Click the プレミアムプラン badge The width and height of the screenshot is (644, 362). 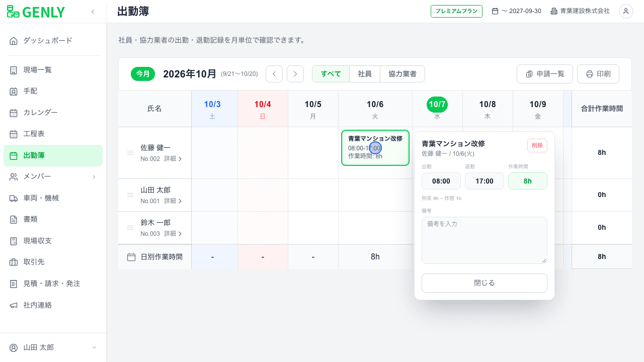click(x=456, y=11)
